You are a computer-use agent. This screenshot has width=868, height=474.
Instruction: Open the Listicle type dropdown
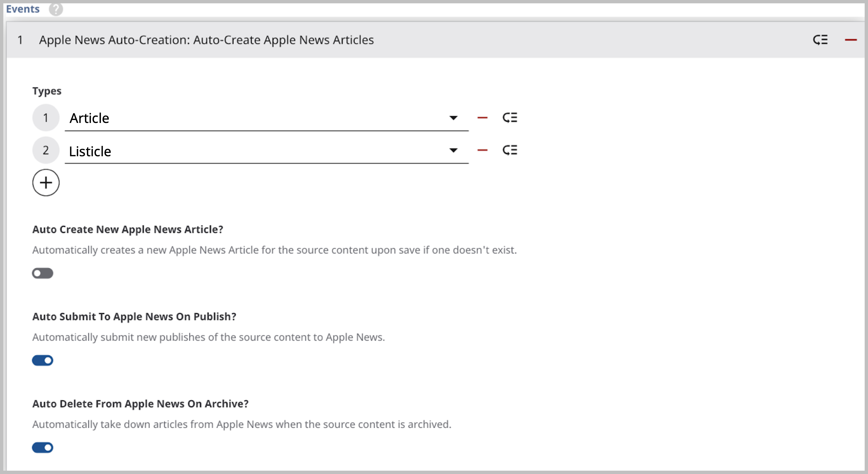pyautogui.click(x=454, y=151)
